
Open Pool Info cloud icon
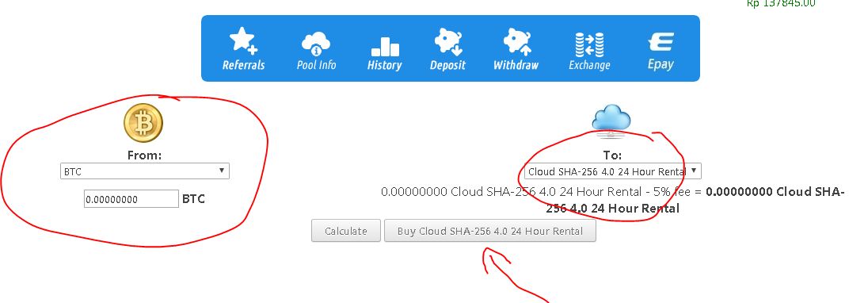coord(316,44)
